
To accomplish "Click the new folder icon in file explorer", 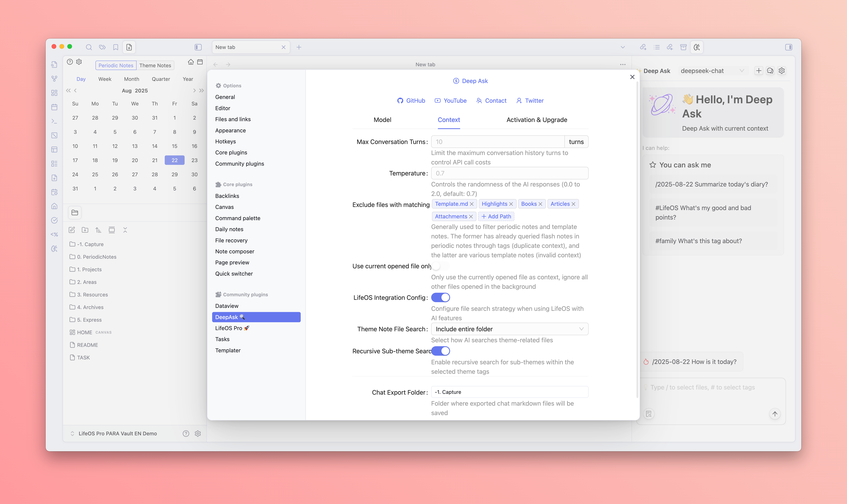I will pyautogui.click(x=85, y=230).
